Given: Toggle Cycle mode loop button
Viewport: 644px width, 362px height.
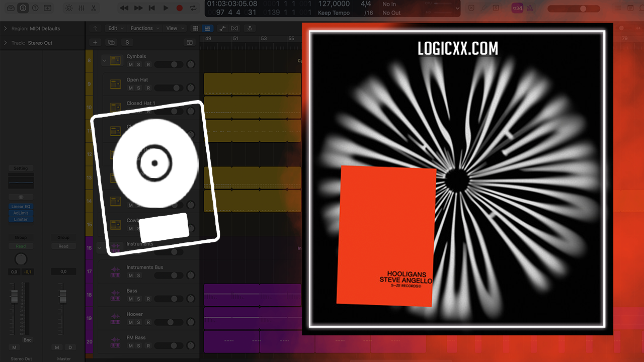Looking at the screenshot, I should click(193, 8).
